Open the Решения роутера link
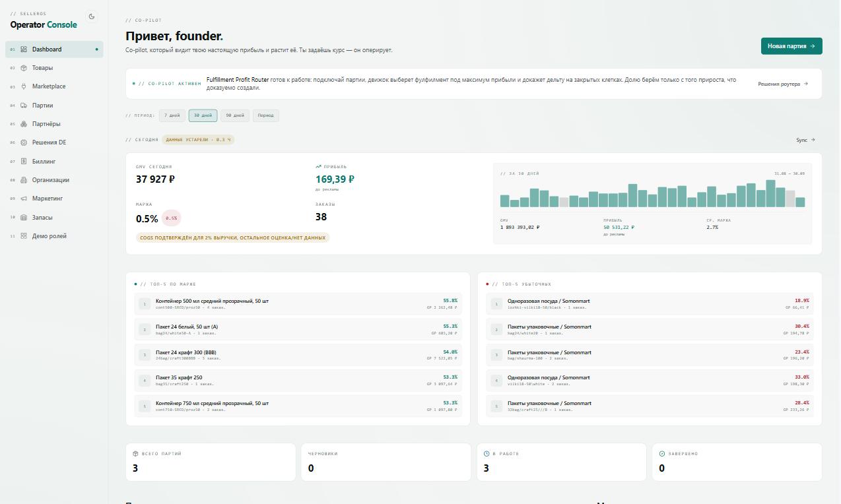This screenshot has width=841, height=504. [x=783, y=84]
